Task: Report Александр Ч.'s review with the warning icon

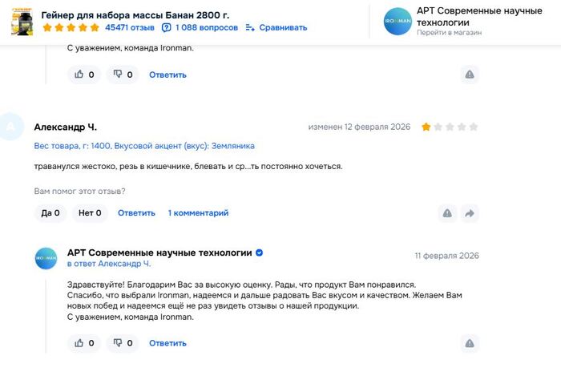Action: pyautogui.click(x=447, y=213)
